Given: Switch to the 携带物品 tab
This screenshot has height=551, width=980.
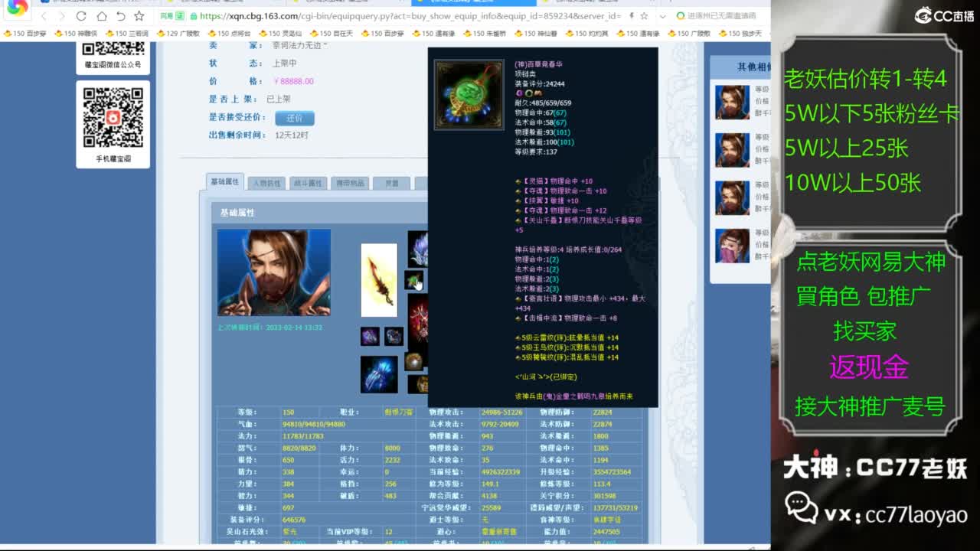Looking at the screenshot, I should coord(350,183).
